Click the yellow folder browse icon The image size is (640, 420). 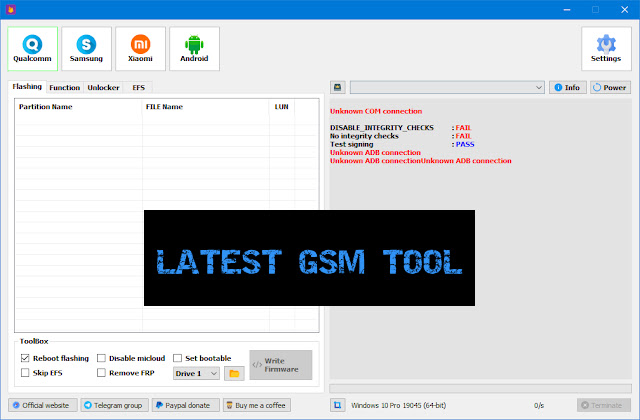pos(234,373)
